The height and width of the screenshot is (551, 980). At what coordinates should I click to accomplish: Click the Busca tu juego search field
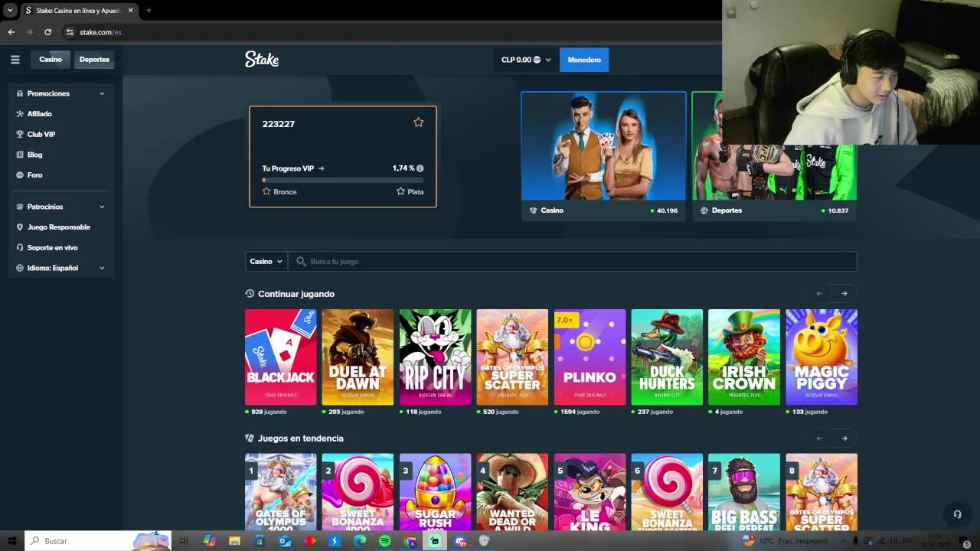(572, 262)
